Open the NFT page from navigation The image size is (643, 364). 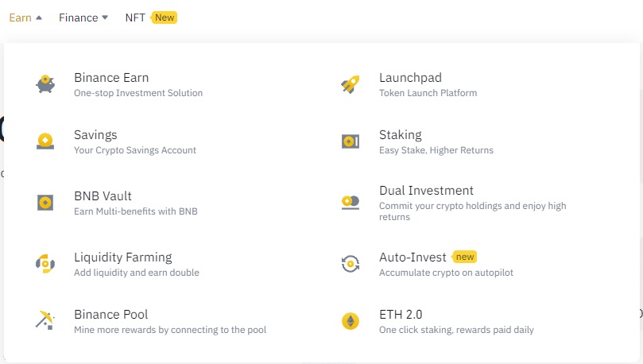(135, 17)
